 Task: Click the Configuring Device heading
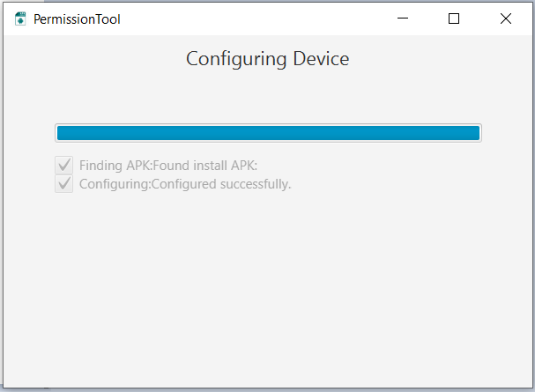(x=267, y=59)
